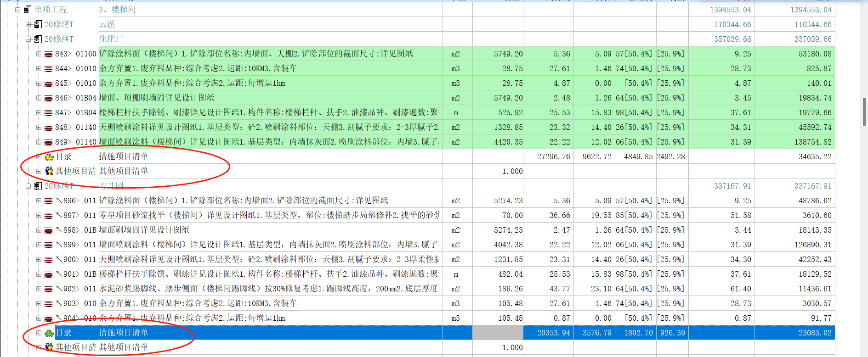Click value 20353.94 in highlighted row
Screen dimensions: 868x357
[x=553, y=333]
